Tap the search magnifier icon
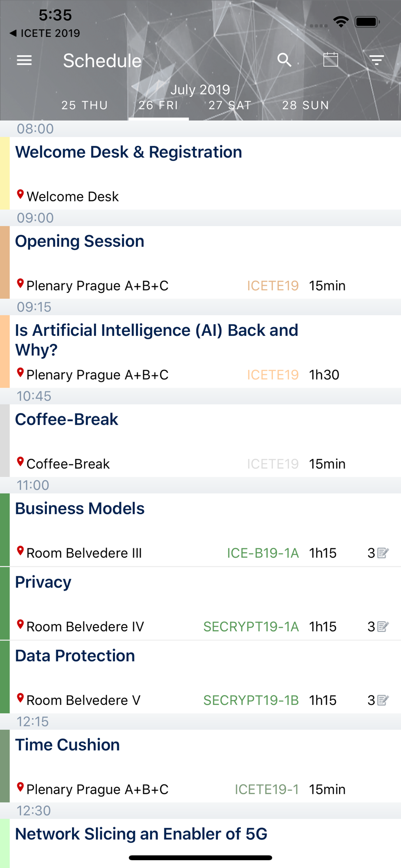The width and height of the screenshot is (401, 868). (x=284, y=60)
